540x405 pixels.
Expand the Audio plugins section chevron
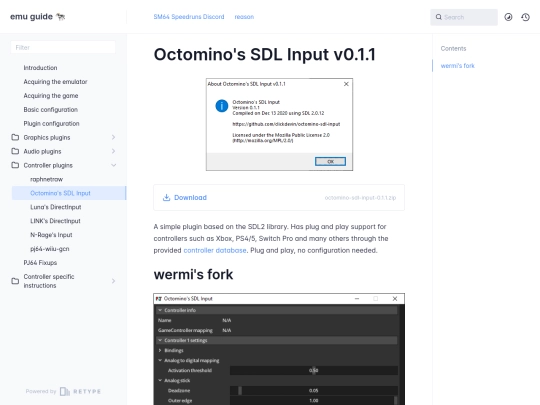pos(113,151)
